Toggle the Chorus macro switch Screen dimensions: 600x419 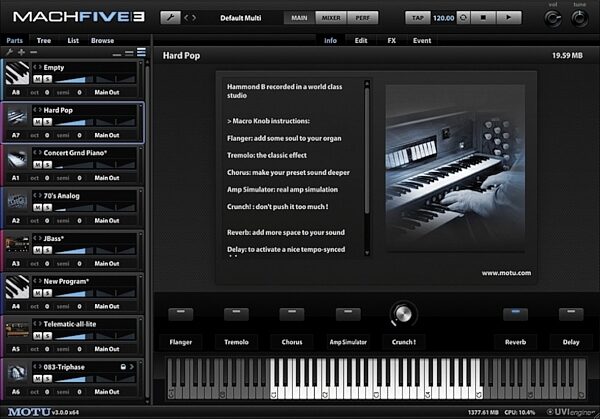292,314
